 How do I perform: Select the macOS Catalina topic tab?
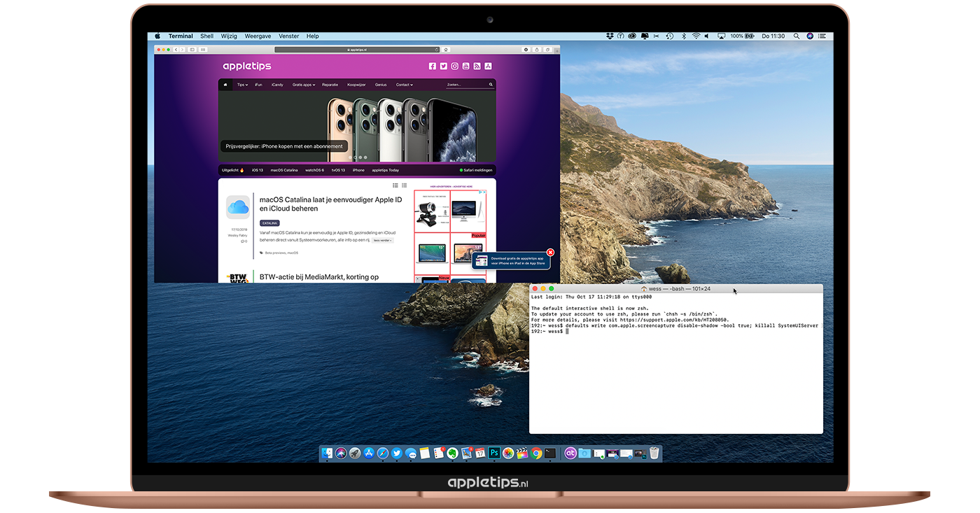[284, 170]
